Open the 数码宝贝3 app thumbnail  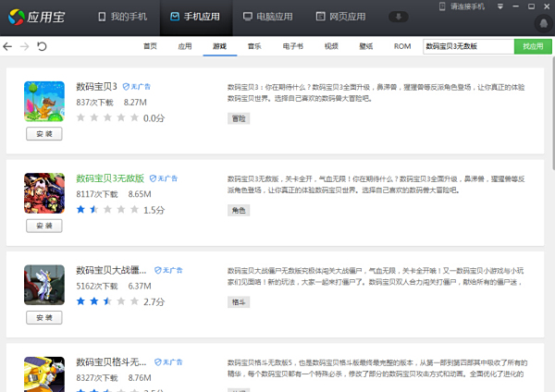44,102
